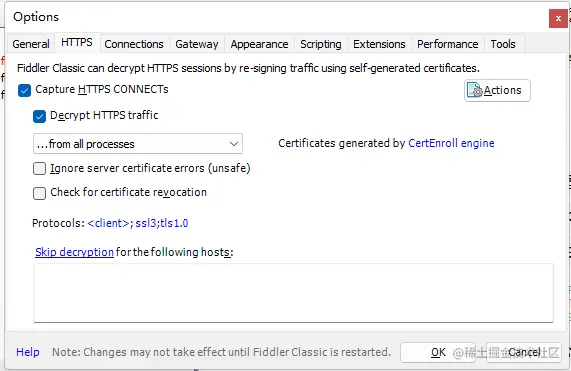The image size is (571, 371).
Task: Uncheck Capture HTTPS CONNECTs
Action: click(24, 90)
